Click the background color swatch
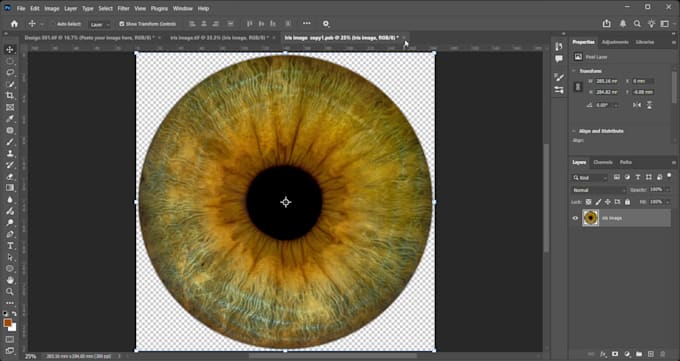Image resolution: width=680 pixels, height=361 pixels. pyautogui.click(x=13, y=328)
